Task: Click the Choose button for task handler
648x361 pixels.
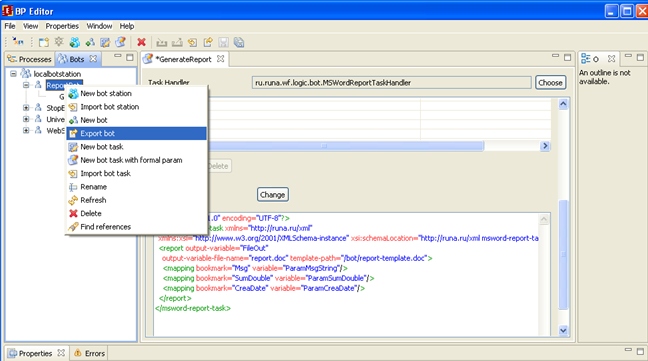Action: click(550, 83)
